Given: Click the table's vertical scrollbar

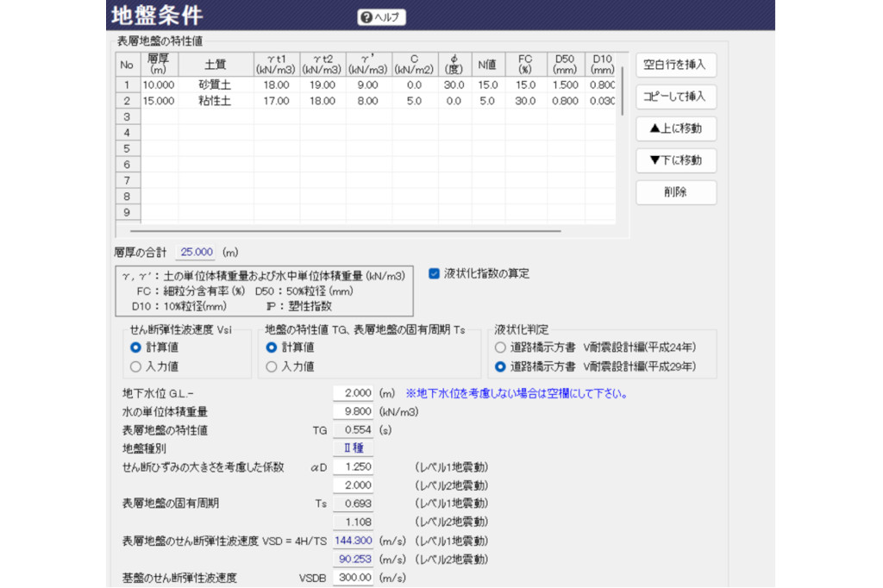Looking at the screenshot, I should click(x=622, y=84).
